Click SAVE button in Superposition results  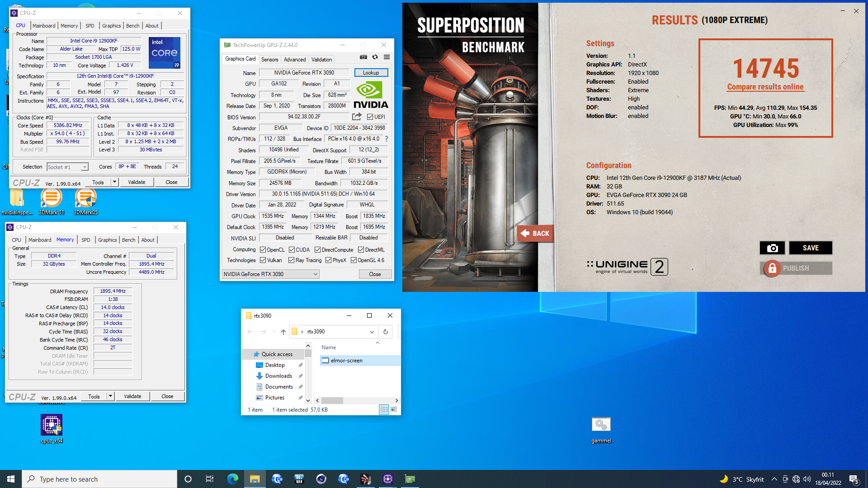[x=811, y=248]
